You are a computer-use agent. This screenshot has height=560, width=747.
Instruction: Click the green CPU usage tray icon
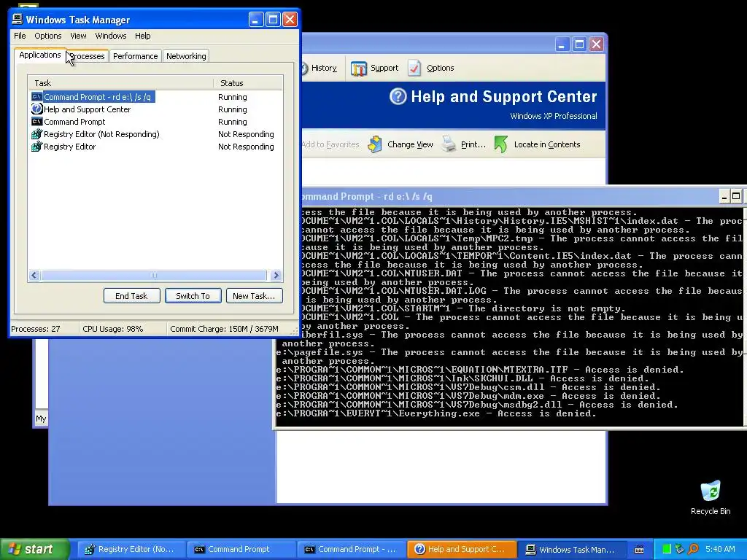tap(667, 549)
